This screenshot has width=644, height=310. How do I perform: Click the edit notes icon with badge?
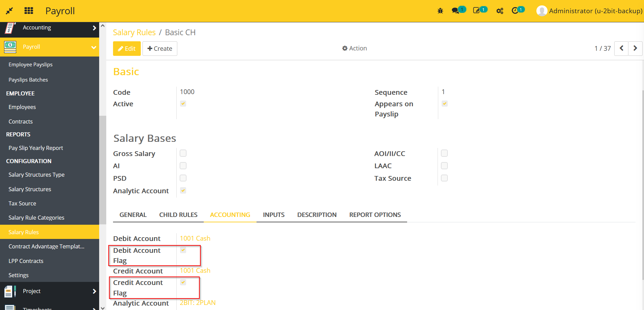coord(476,10)
